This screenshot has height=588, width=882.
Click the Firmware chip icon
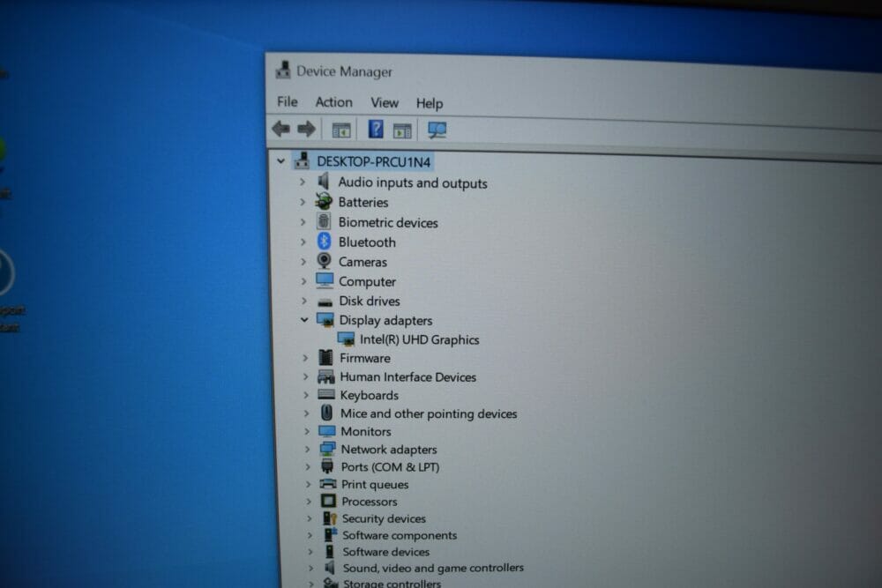click(325, 357)
